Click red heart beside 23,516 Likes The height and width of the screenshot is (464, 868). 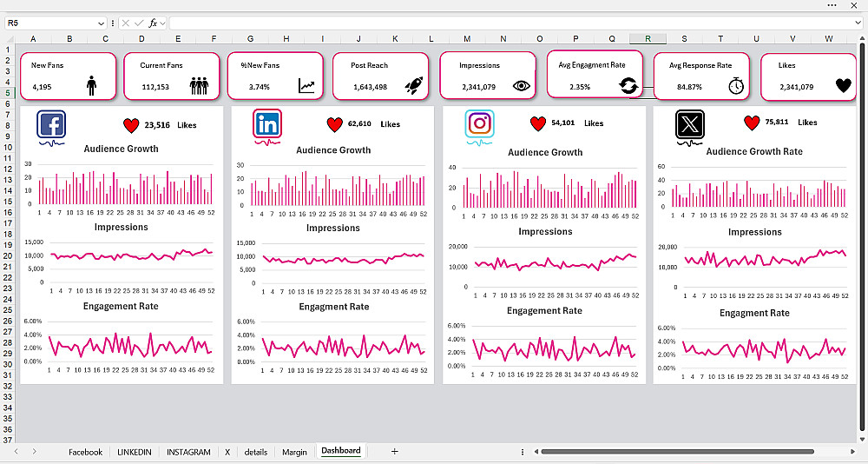tap(131, 126)
